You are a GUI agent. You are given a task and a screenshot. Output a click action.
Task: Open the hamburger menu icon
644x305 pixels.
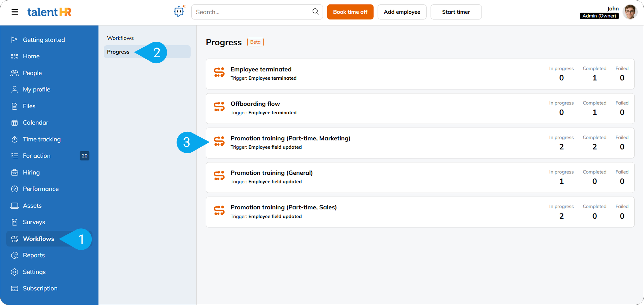point(15,12)
